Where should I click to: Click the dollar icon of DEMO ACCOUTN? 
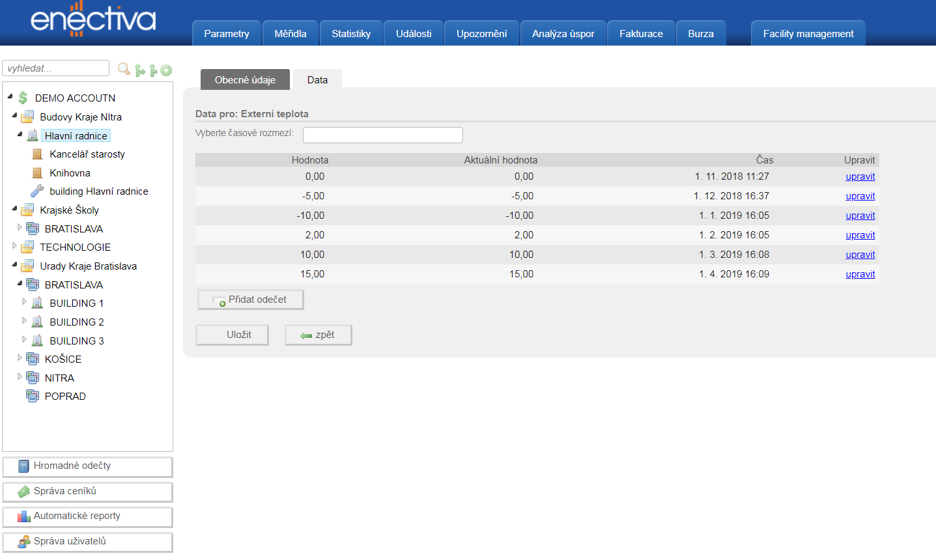point(23,98)
